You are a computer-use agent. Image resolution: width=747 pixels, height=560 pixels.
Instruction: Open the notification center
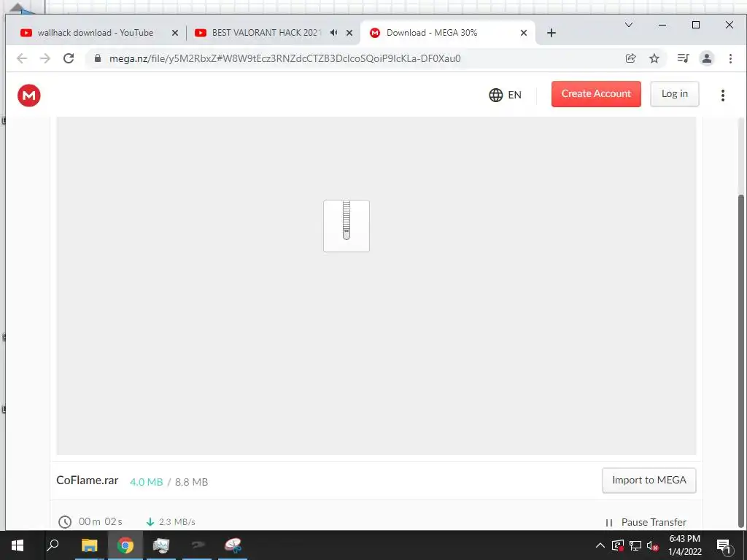(724, 546)
